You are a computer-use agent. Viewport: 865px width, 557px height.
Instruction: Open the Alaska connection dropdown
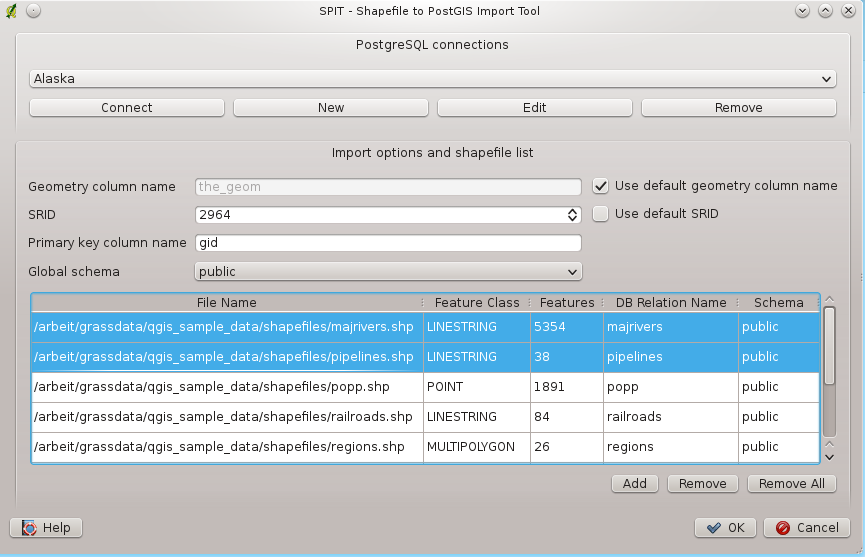[x=432, y=78]
